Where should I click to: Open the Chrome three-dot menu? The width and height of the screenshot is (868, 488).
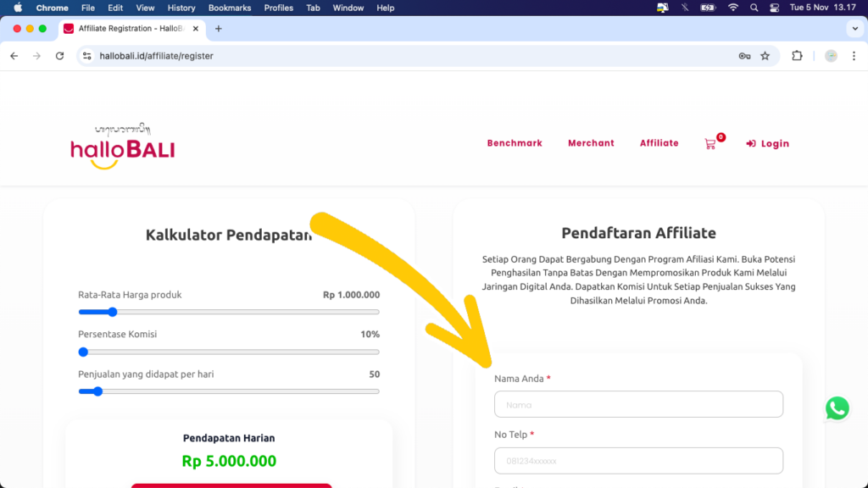pos(854,56)
